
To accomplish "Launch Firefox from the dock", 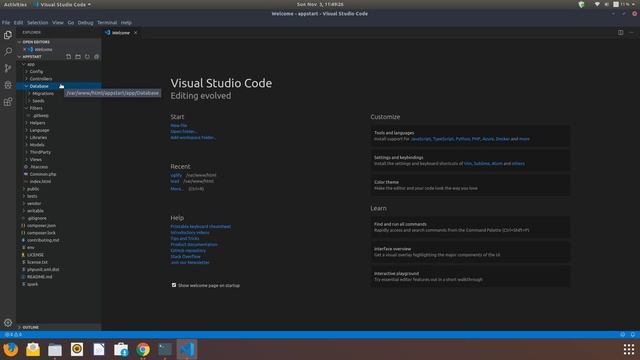I will (x=11, y=349).
